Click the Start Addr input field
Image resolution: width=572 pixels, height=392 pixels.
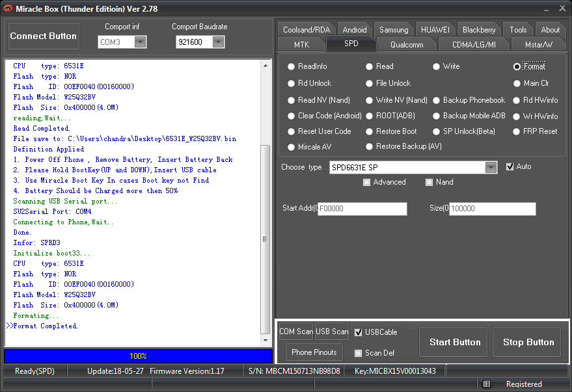[362, 209]
